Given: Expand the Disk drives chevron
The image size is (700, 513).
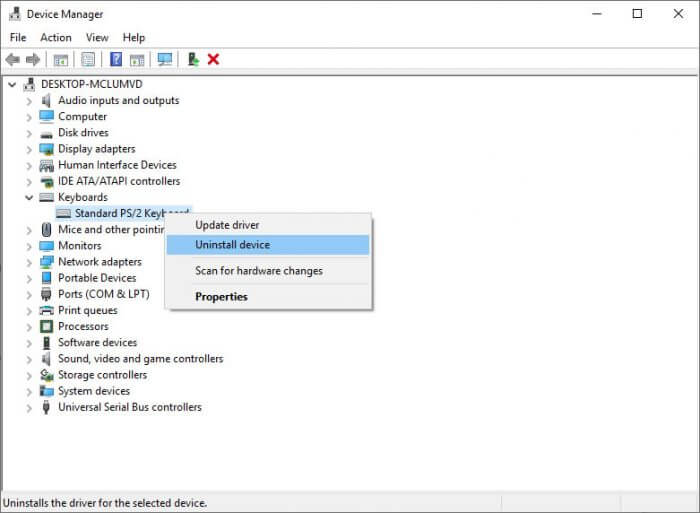Looking at the screenshot, I should [29, 133].
